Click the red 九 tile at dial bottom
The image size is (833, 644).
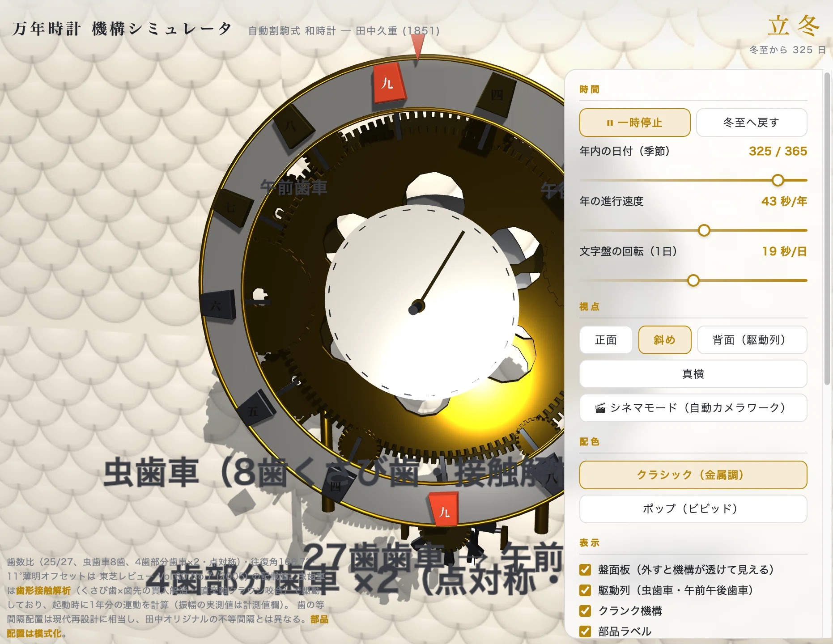[444, 510]
